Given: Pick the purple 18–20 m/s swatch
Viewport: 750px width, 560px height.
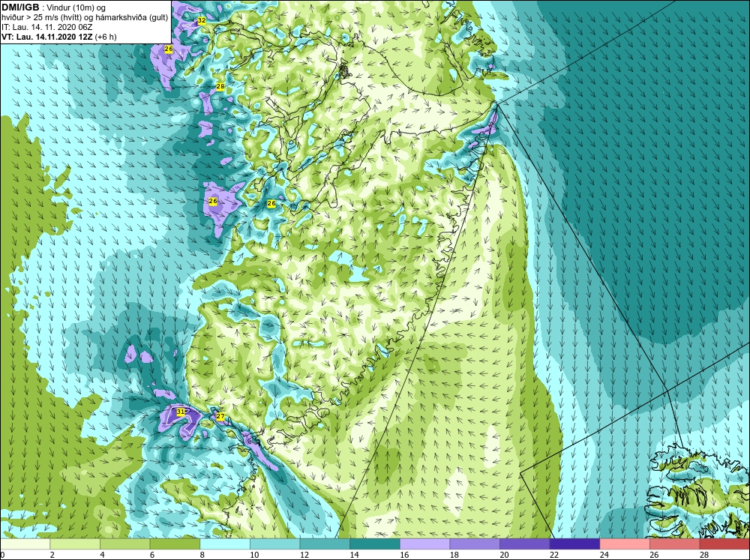Looking at the screenshot, I should 475,544.
